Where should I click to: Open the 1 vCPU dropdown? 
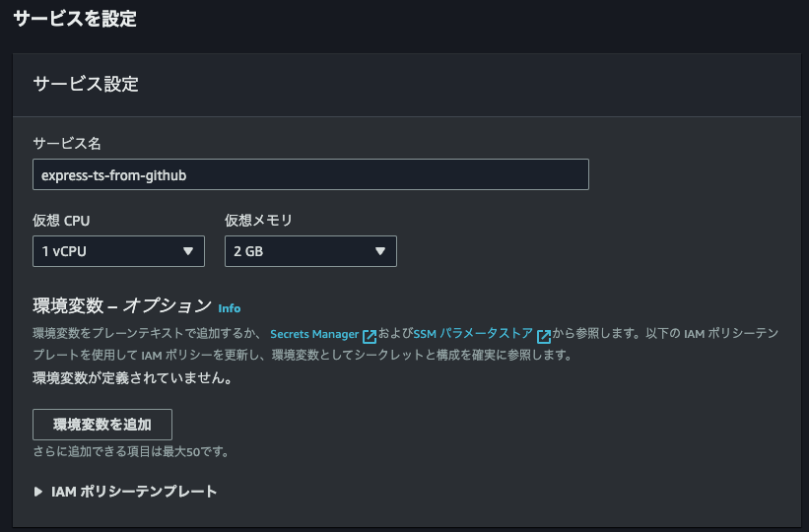click(118, 251)
